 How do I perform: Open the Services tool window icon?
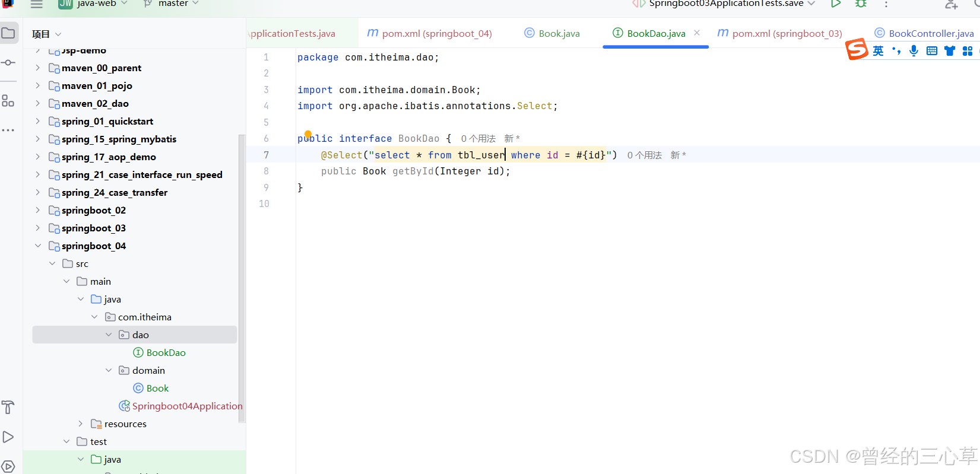coord(8,467)
